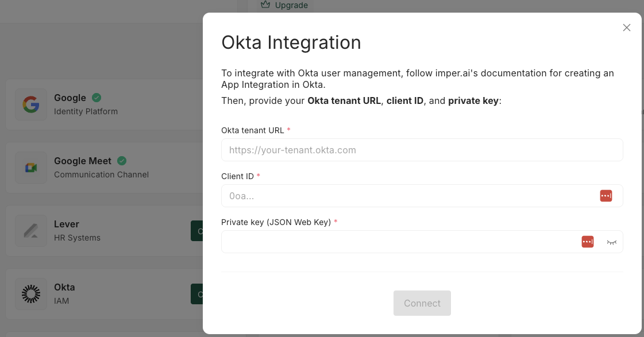Click the Google Meet camera icon
Screen dimensions: 644x337
[31, 168]
